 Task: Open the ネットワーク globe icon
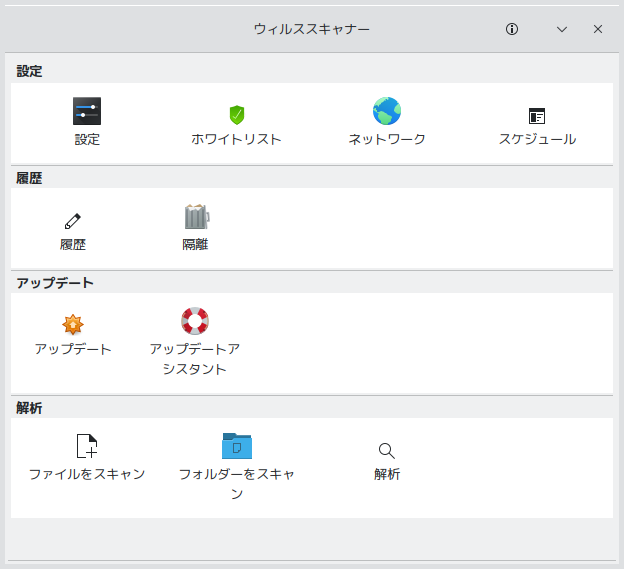(387, 111)
